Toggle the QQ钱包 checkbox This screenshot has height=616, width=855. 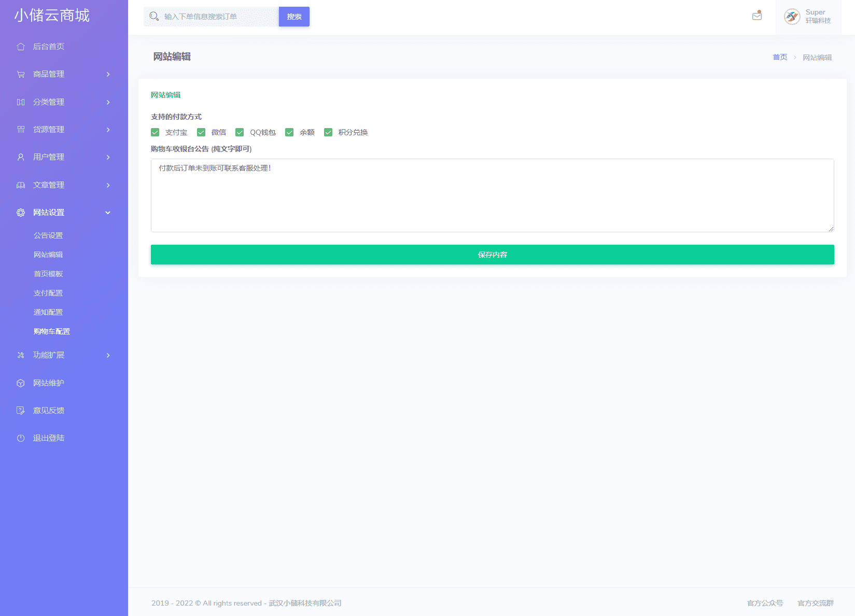click(240, 132)
